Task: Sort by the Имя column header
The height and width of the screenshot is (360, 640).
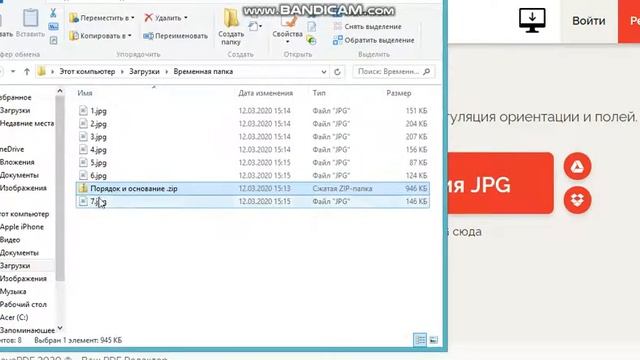Action: [85, 93]
